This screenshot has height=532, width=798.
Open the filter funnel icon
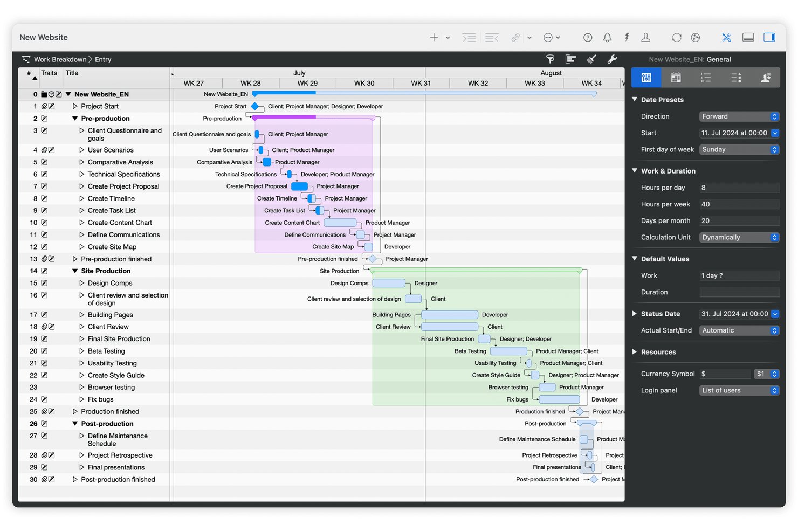550,59
